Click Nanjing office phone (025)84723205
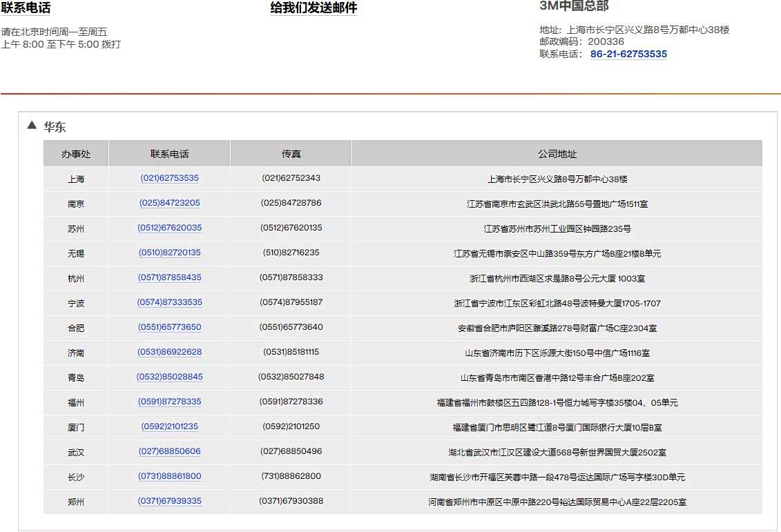Screen dimensions: 781x532 169,203
